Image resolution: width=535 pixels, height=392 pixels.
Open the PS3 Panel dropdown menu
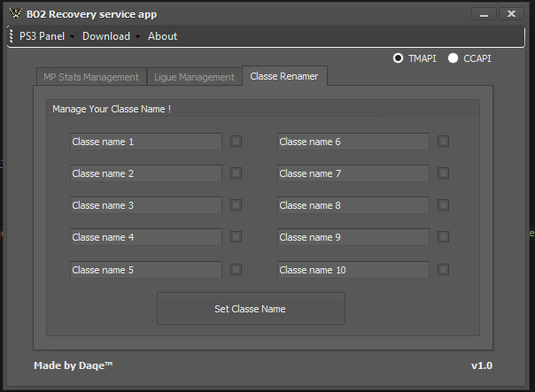coord(47,36)
